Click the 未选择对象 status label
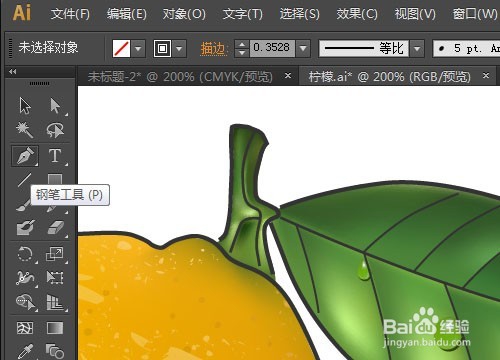The height and width of the screenshot is (360, 500). pos(48,47)
